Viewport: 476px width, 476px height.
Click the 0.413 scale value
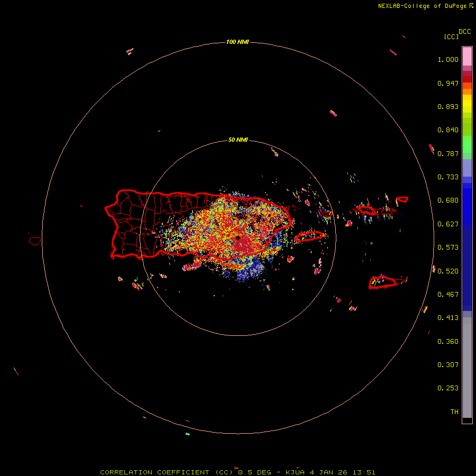pyautogui.click(x=448, y=318)
